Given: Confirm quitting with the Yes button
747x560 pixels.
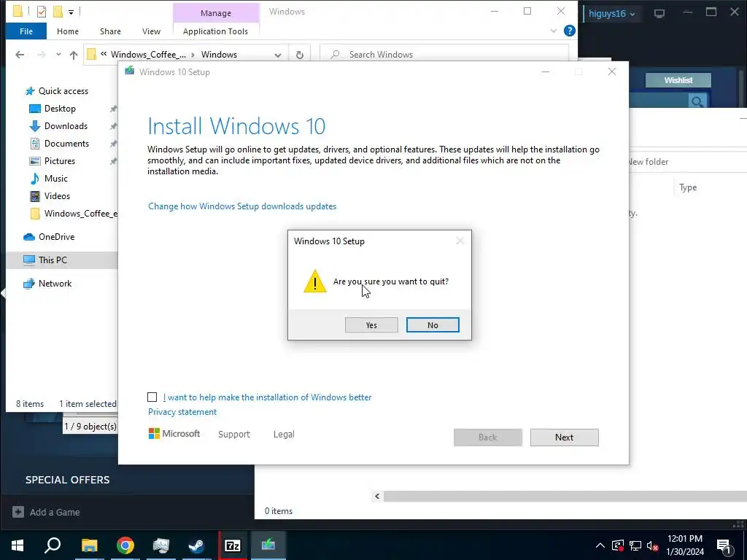Looking at the screenshot, I should (371, 324).
